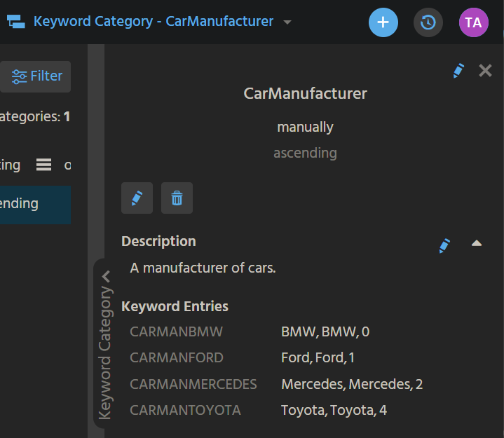Close the CarManufacturer detail panel

coord(485,70)
